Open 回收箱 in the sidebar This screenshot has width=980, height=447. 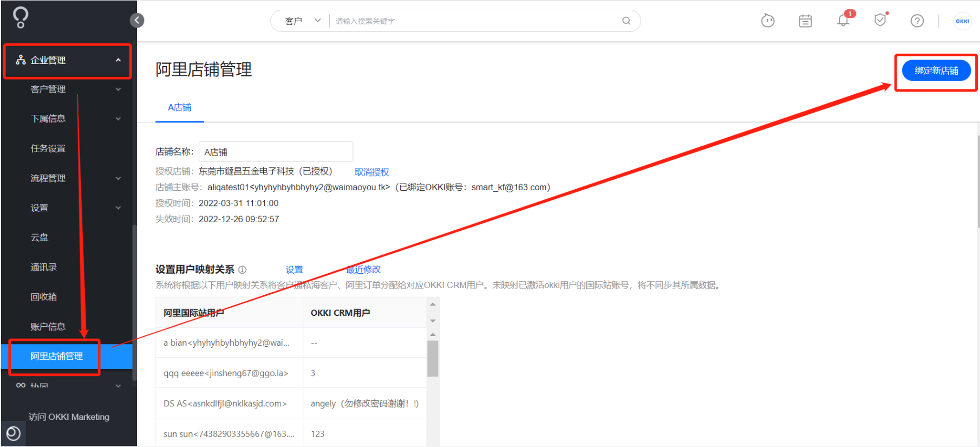(x=44, y=297)
